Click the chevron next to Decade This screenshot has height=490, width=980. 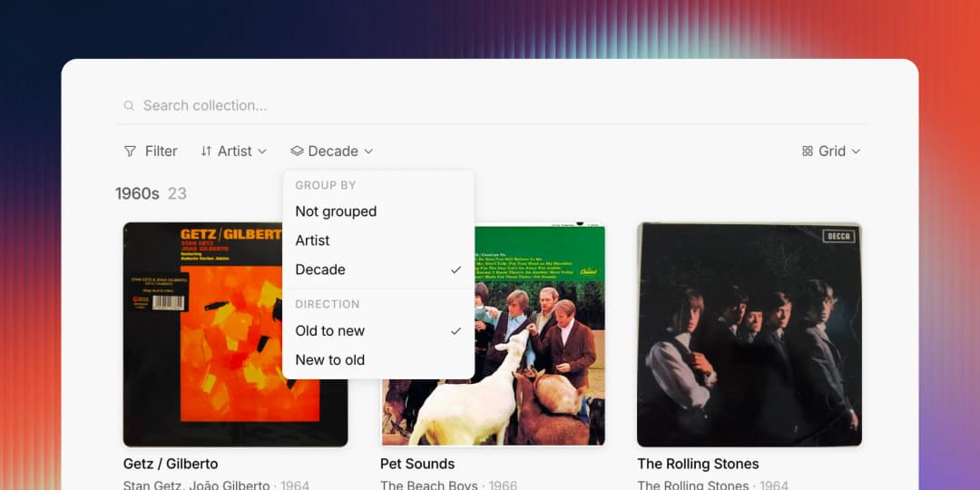click(368, 152)
